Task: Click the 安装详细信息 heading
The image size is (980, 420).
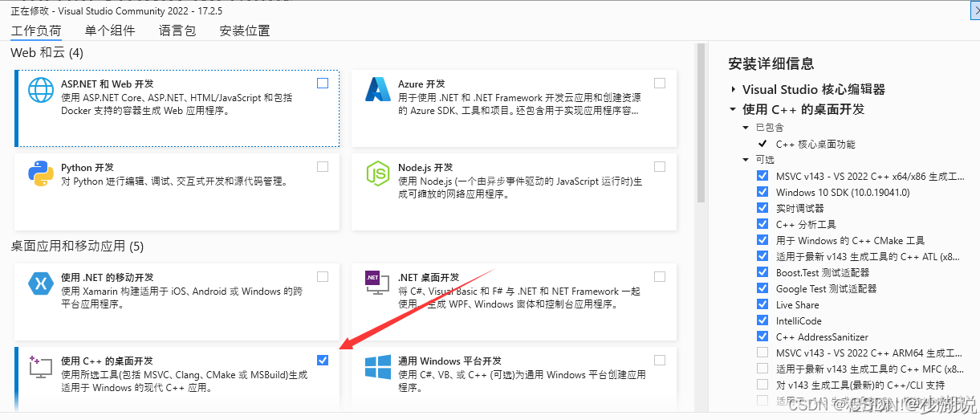Action: [771, 63]
